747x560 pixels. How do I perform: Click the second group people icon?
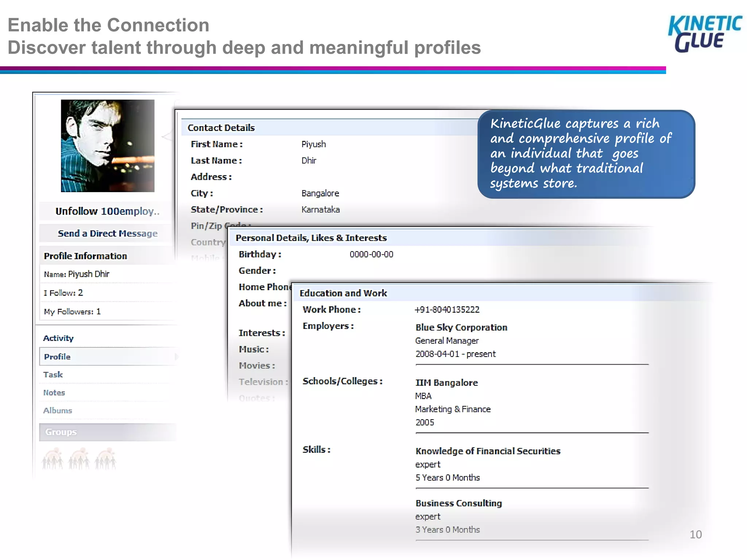(79, 459)
